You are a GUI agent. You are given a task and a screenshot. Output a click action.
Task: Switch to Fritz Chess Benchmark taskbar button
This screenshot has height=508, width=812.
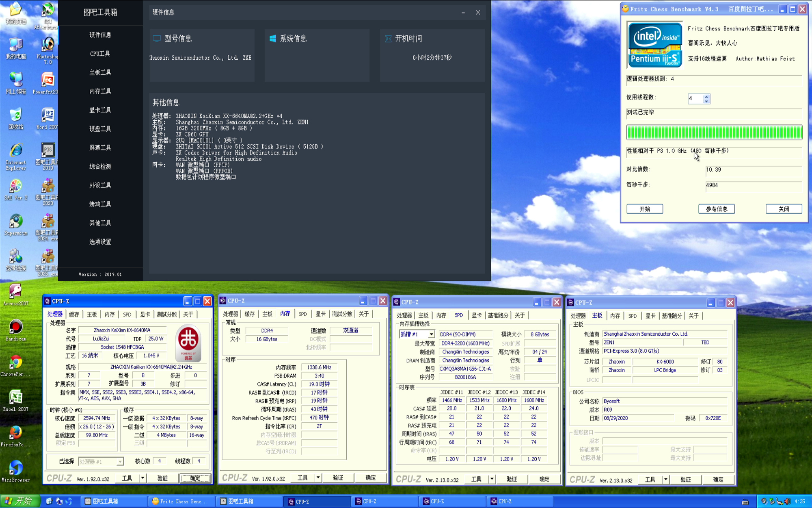(181, 501)
